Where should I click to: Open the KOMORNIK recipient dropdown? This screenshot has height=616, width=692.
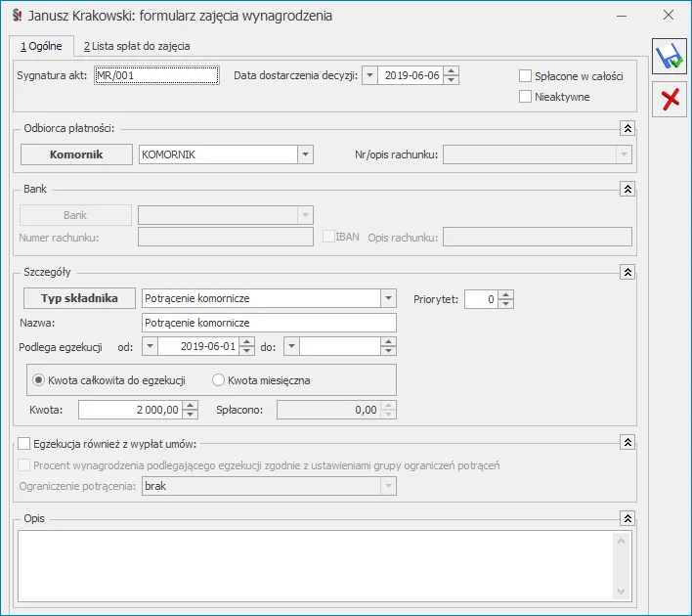[305, 154]
